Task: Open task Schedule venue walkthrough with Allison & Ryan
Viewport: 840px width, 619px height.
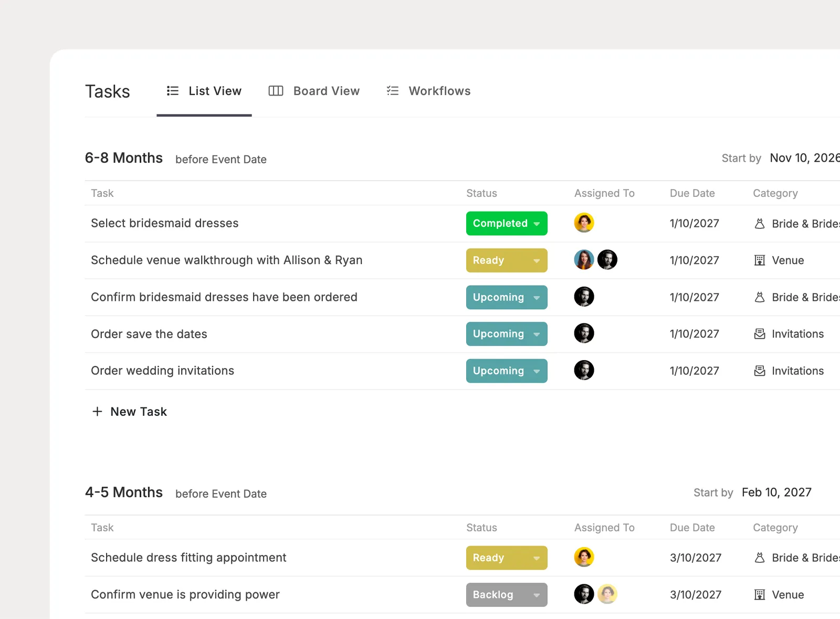Action: [227, 260]
